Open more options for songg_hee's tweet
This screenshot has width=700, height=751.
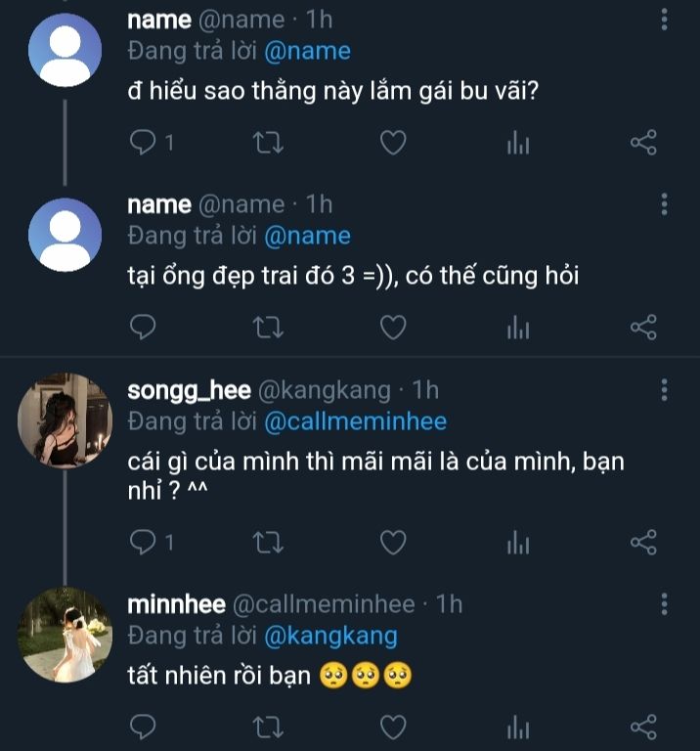pos(665,390)
